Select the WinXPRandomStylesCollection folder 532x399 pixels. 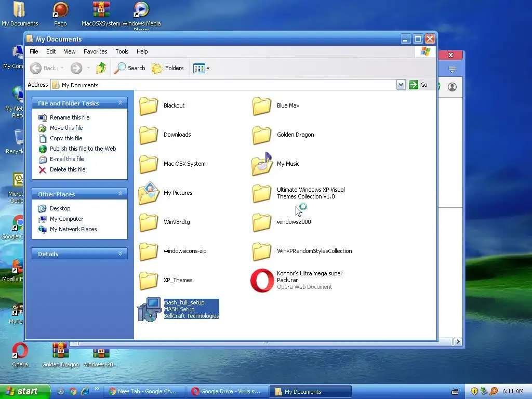(302, 251)
